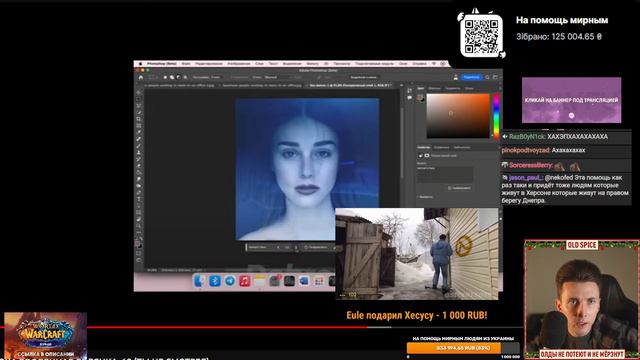The width and height of the screenshot is (640, 360).
Task: Select the Rectangle shape tool
Action: coord(138,212)
